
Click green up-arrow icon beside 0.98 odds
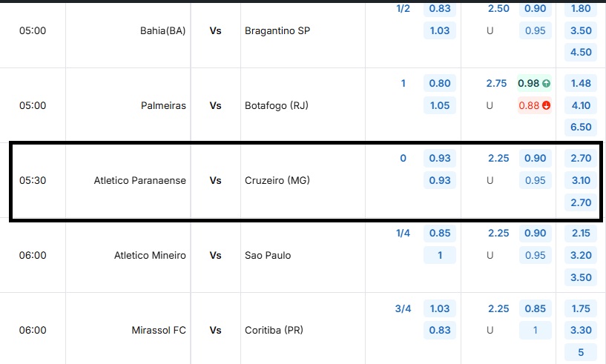547,84
